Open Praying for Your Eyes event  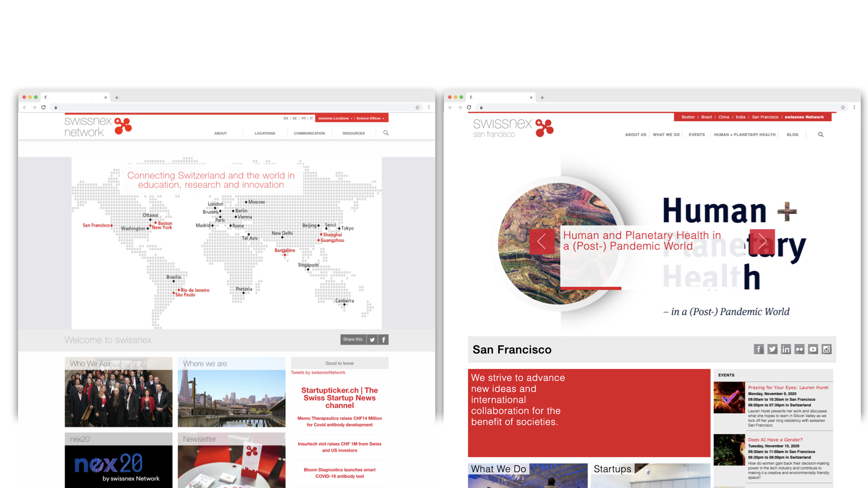(788, 388)
